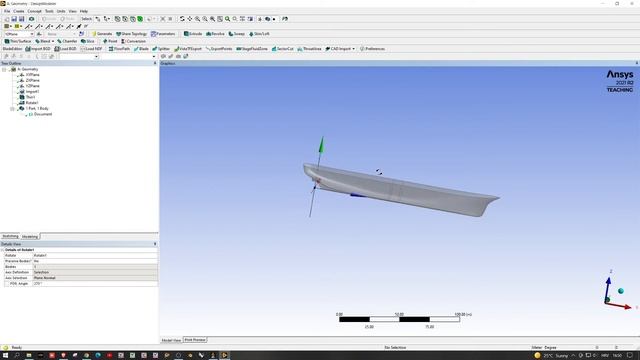This screenshot has width=640, height=360.
Task: Select the Point tool
Action: pos(110,41)
